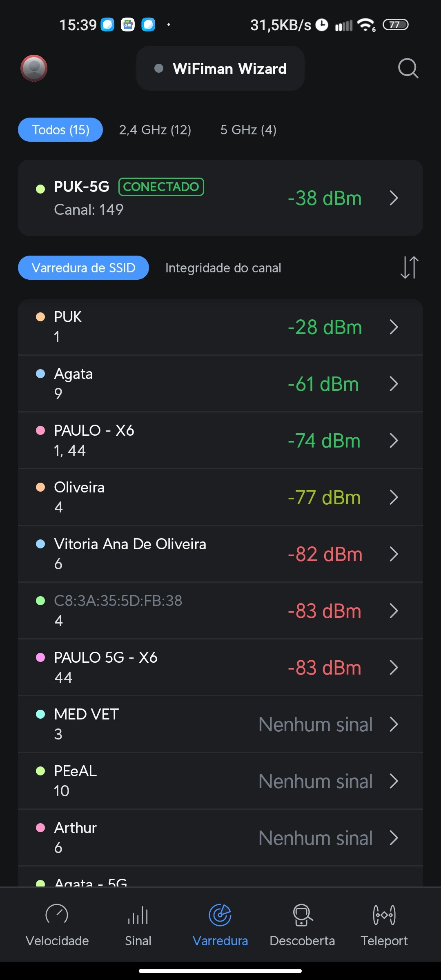Expand the Oliveira network chevron

point(394,497)
